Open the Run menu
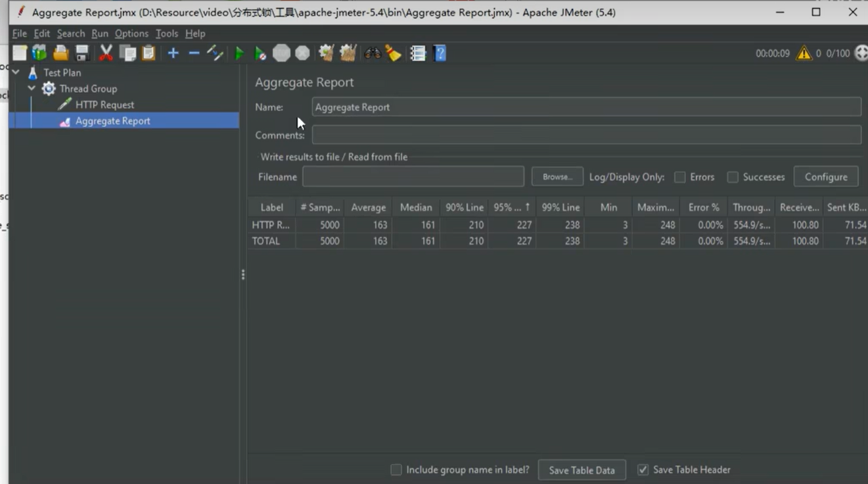Viewport: 868px width, 484px height. (x=100, y=34)
